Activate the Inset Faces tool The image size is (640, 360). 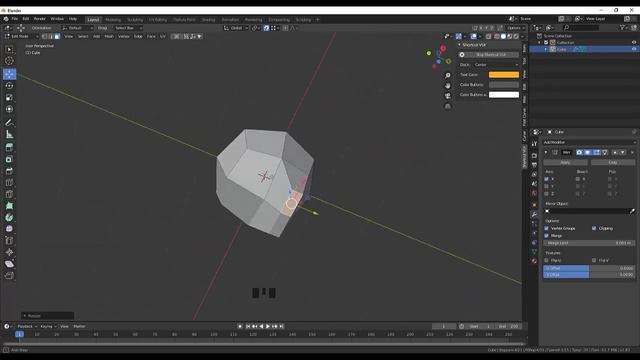[9, 159]
